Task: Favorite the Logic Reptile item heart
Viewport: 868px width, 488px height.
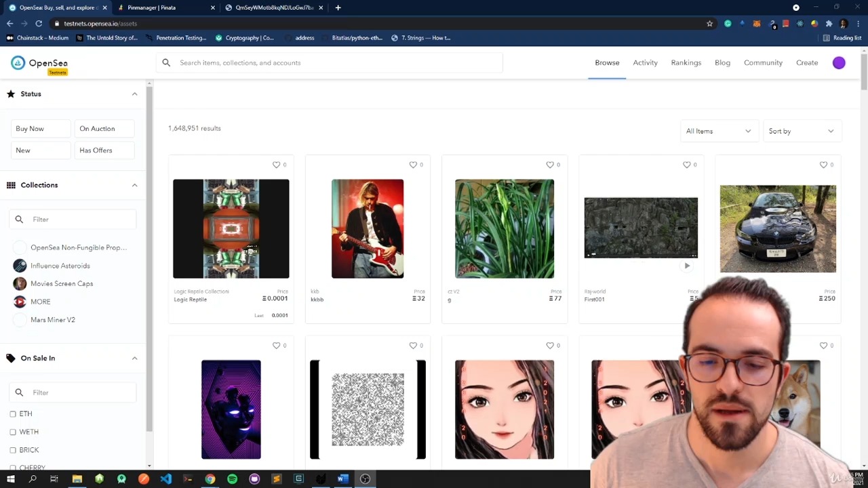Action: point(276,165)
